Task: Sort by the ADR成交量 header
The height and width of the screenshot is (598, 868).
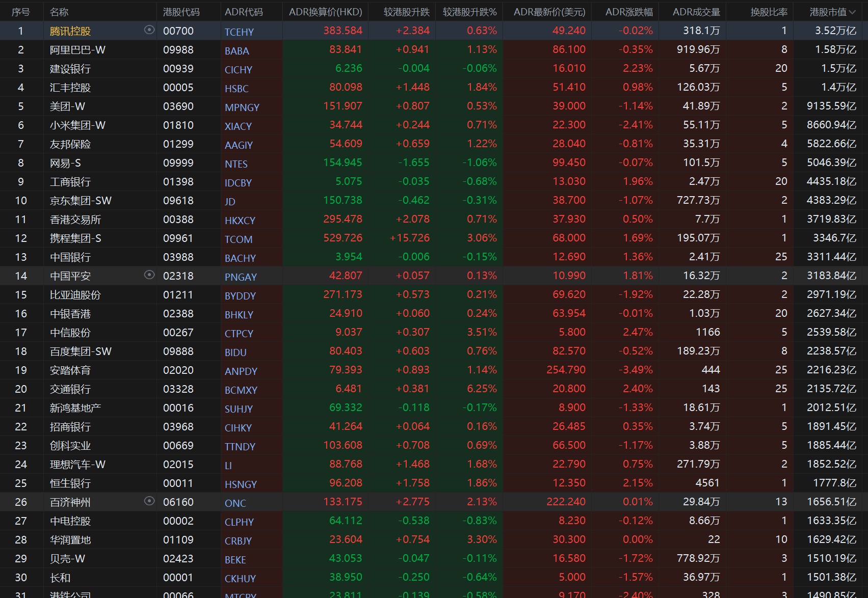Action: (x=696, y=12)
